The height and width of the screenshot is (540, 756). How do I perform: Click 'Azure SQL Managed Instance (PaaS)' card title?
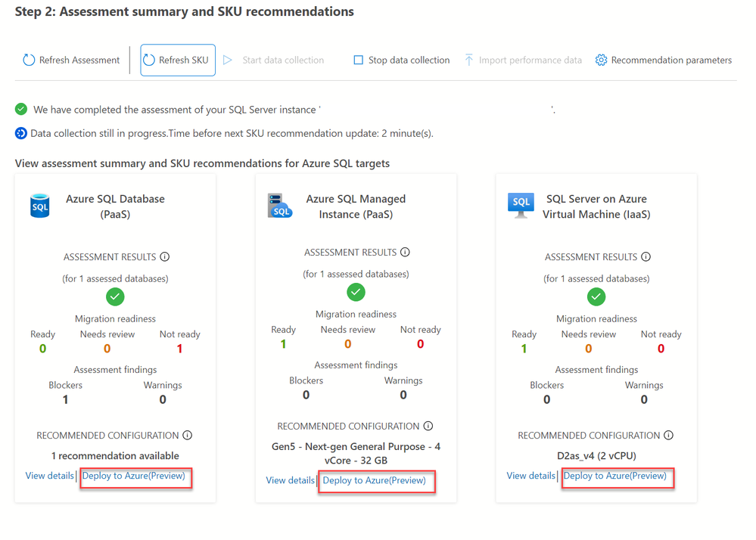[x=356, y=206]
